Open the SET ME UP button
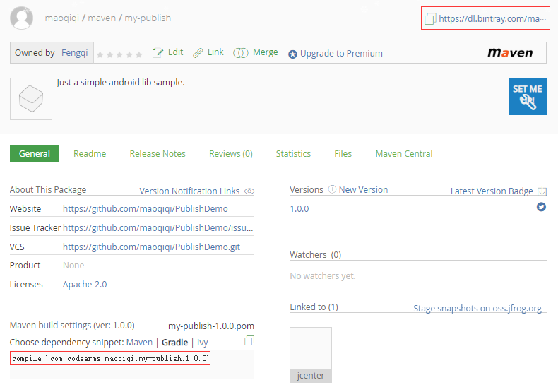558x392 pixels. coord(528,96)
